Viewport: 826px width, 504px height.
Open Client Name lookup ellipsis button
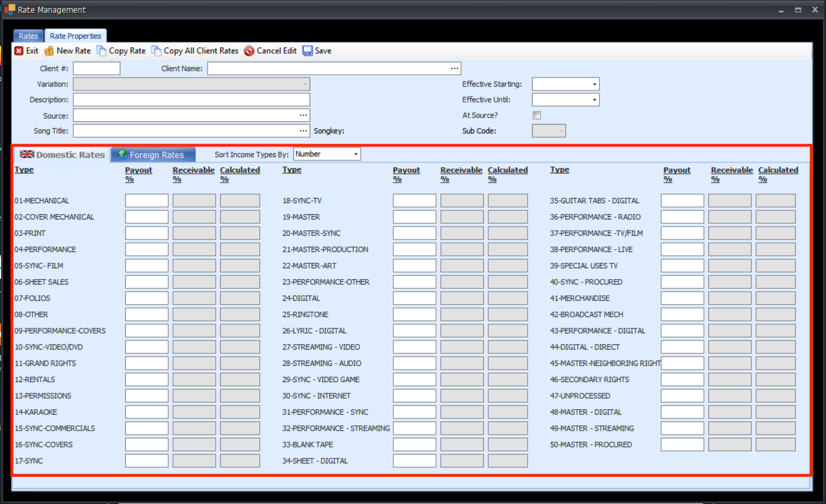[x=454, y=68]
